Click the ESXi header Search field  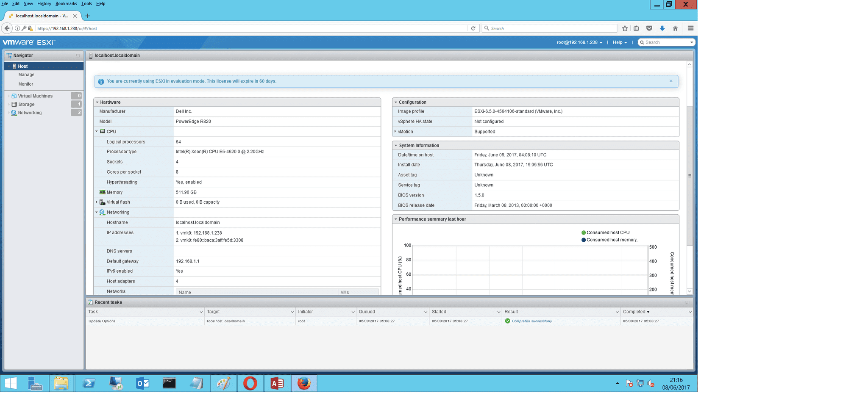666,42
